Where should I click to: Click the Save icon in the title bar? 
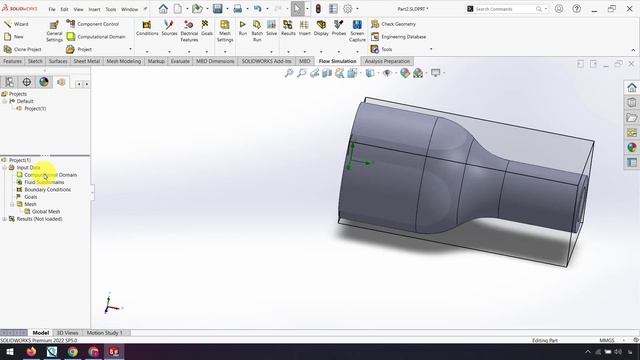218,9
